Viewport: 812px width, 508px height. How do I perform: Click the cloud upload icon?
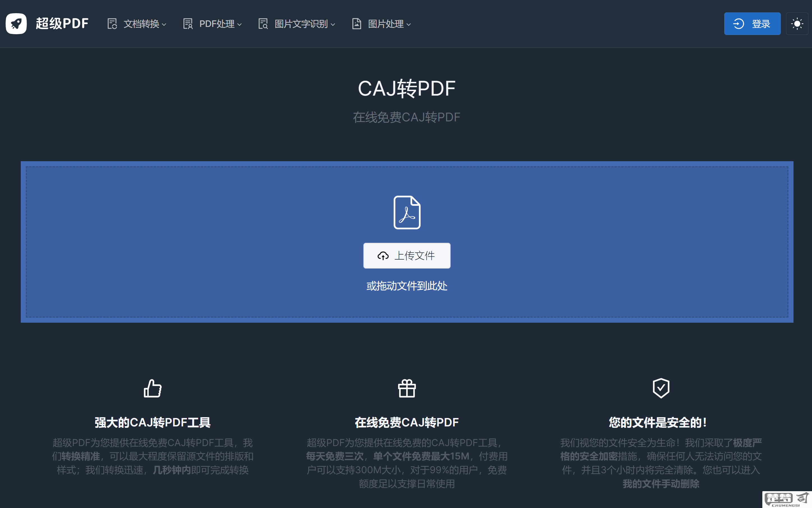pyautogui.click(x=383, y=256)
